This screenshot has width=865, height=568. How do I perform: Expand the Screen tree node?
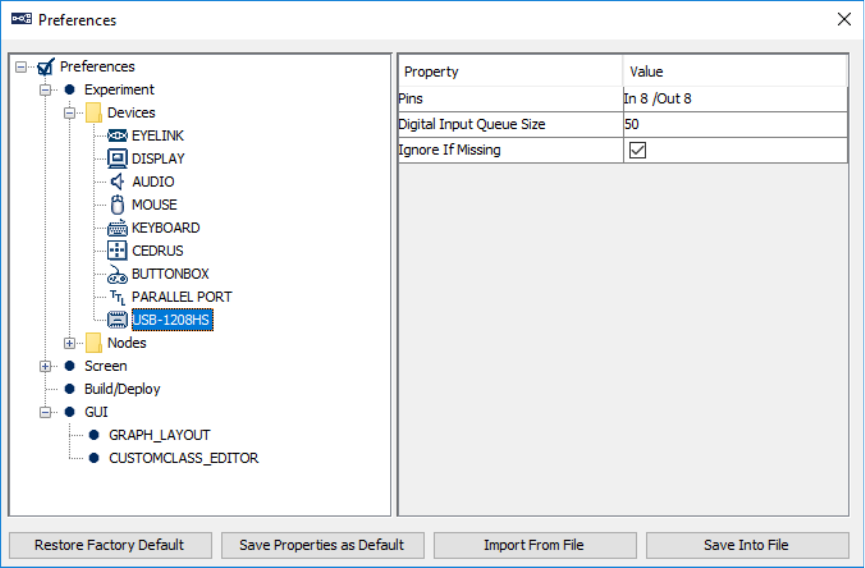pos(45,367)
